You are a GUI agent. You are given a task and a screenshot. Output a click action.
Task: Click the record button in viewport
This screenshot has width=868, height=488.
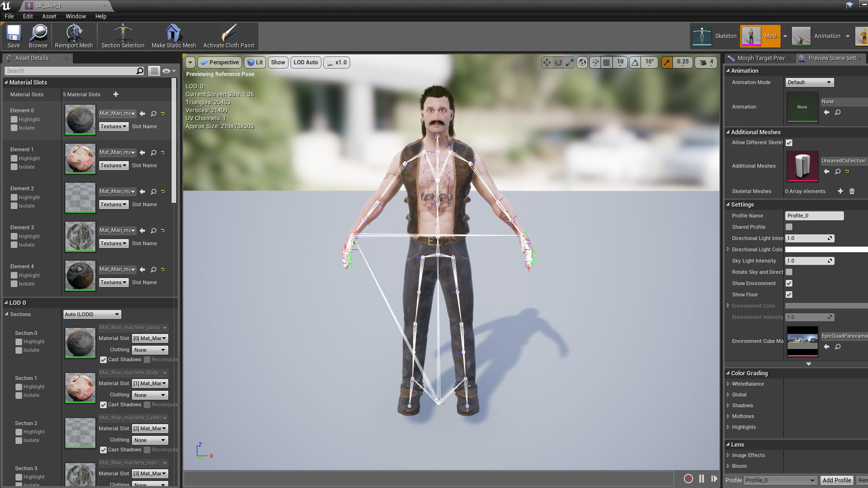[x=688, y=479]
